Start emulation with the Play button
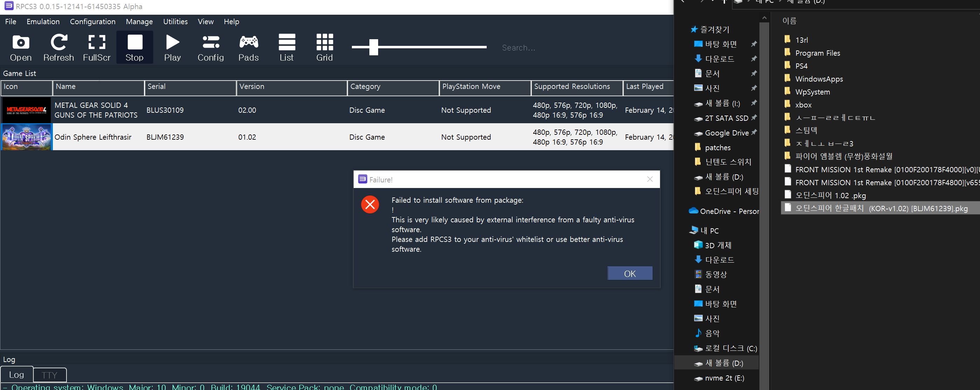Screen dimensions: 980x390 point(172,48)
